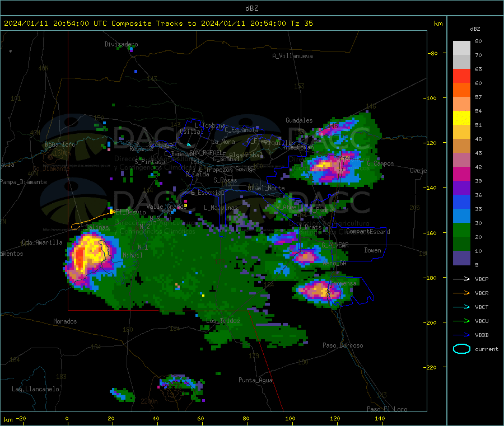Click the SAN_RAFAEL map label
Screen dimensions: 504x426
click(206, 152)
